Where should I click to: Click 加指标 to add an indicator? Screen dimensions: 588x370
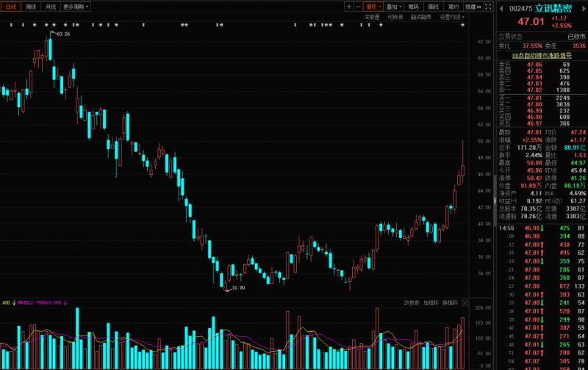431,302
